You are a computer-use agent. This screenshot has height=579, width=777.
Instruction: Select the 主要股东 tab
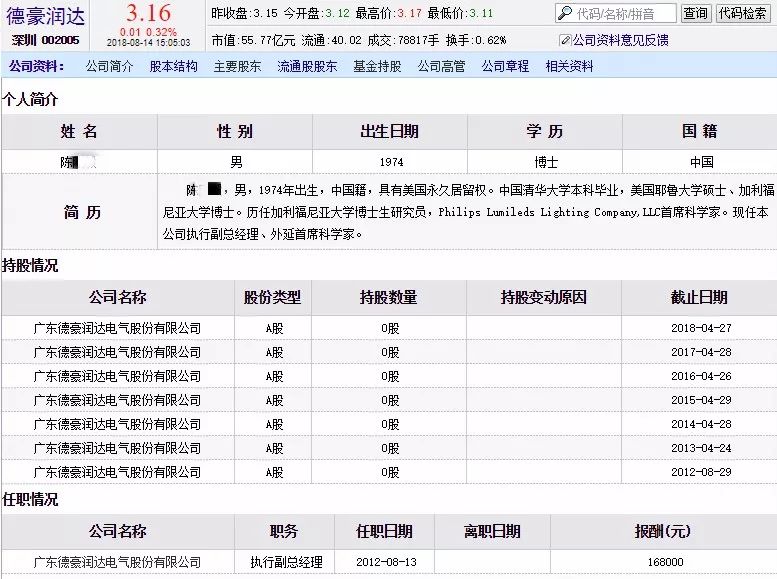click(x=237, y=66)
